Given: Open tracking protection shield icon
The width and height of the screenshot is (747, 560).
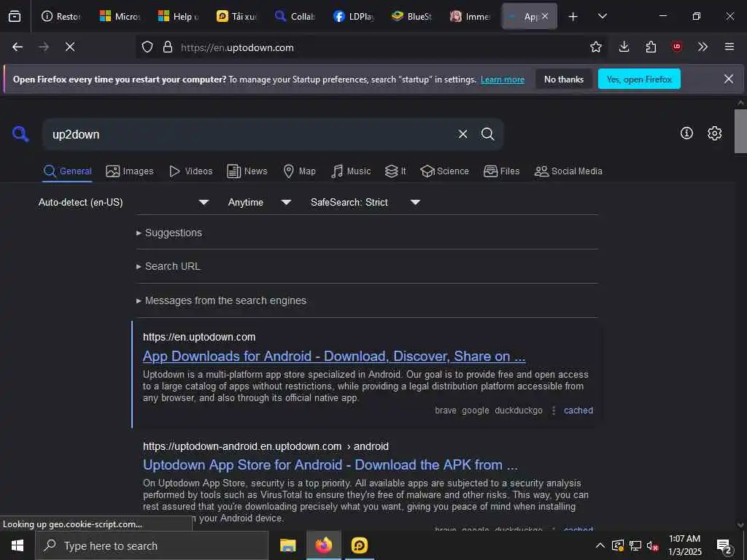Looking at the screenshot, I should 147,47.
